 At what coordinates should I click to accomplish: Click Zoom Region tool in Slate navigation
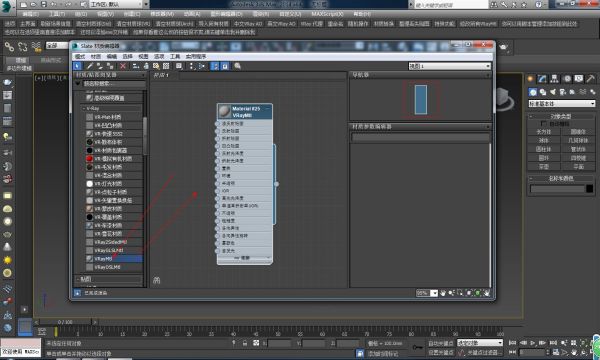460,293
